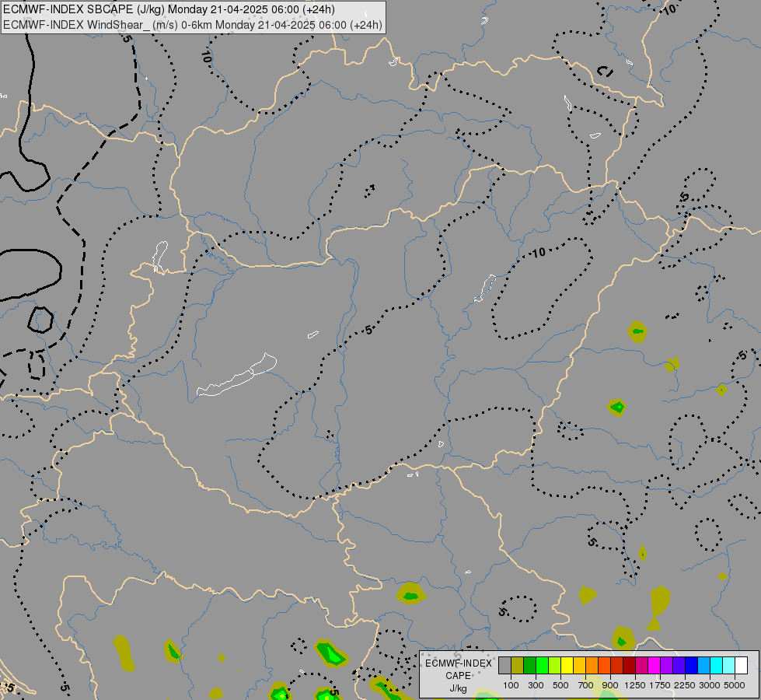
Task: Click the '3000' legend scale label
Action: (710, 685)
